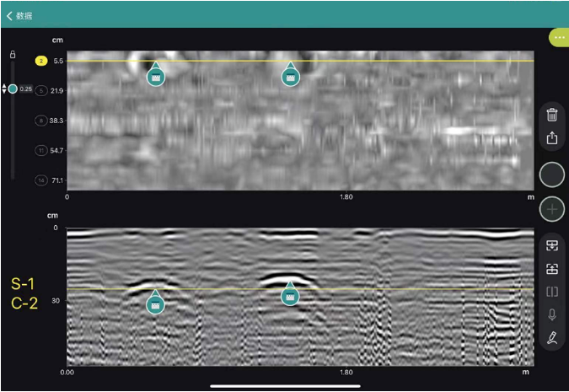Select depth slice 5 at 21.9 cm
This screenshot has height=392, width=569.
(40, 90)
